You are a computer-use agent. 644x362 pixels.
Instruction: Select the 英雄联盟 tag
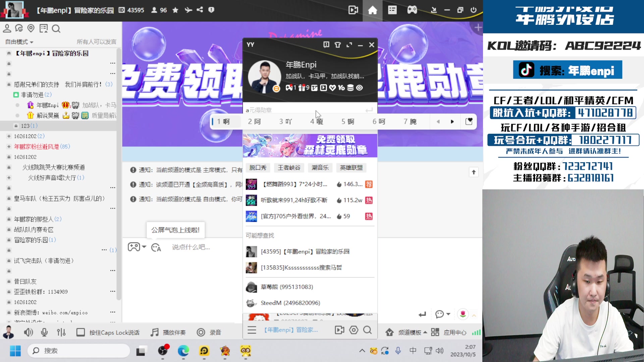351,168
